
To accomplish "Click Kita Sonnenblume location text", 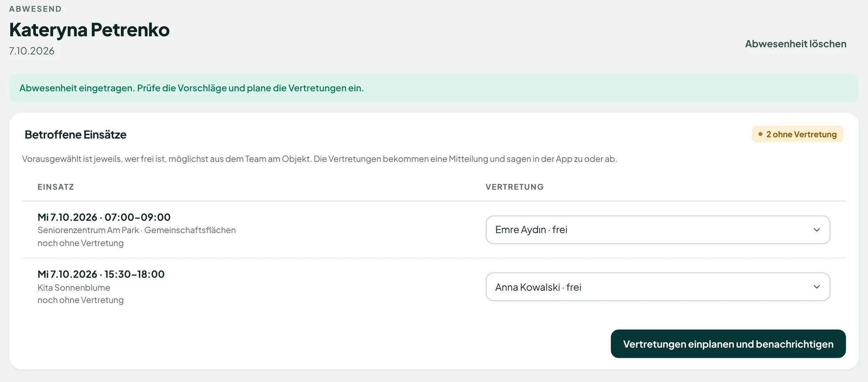I will pos(74,288).
